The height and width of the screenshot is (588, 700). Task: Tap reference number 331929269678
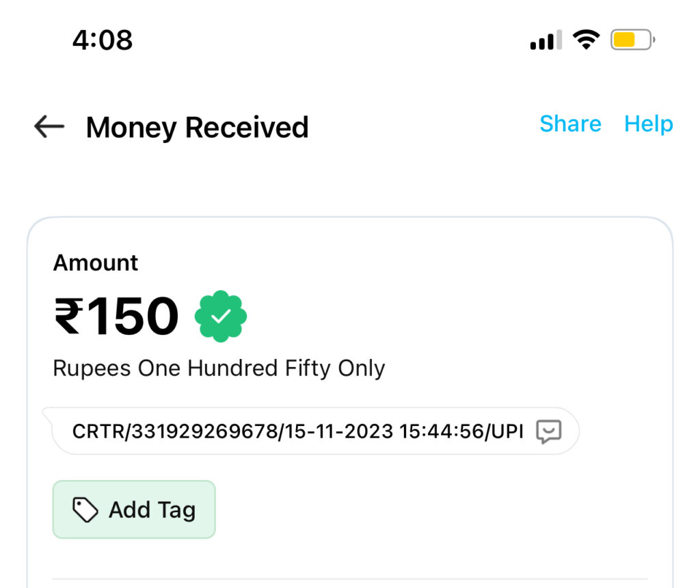point(204,431)
